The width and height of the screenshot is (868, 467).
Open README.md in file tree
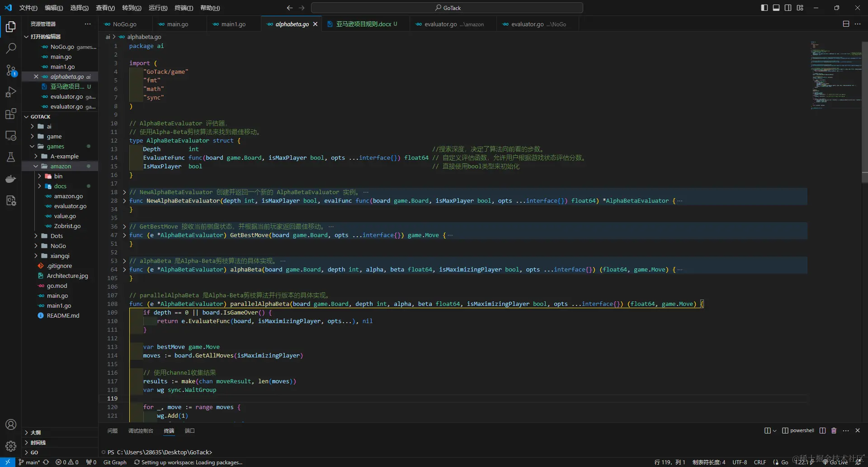tap(63, 315)
